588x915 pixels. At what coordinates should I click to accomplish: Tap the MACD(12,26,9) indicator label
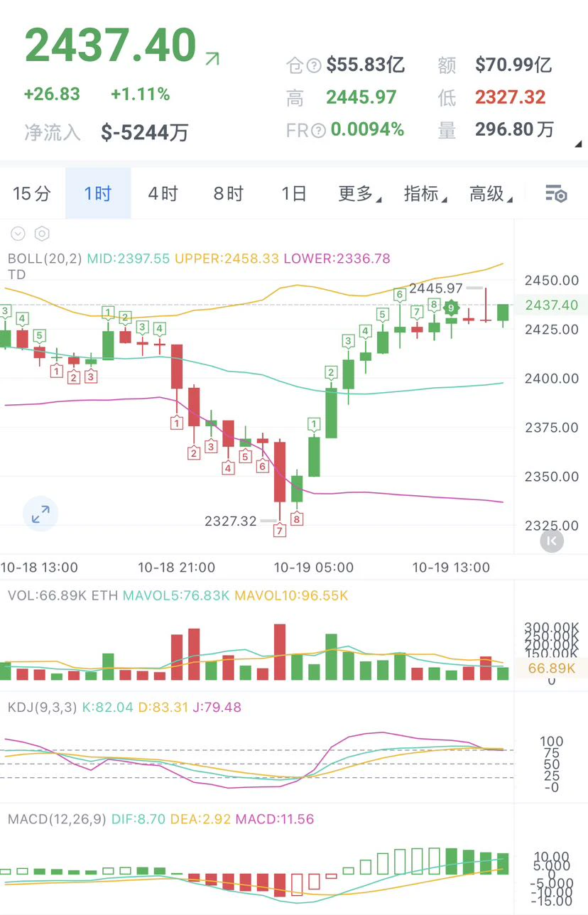point(58,819)
